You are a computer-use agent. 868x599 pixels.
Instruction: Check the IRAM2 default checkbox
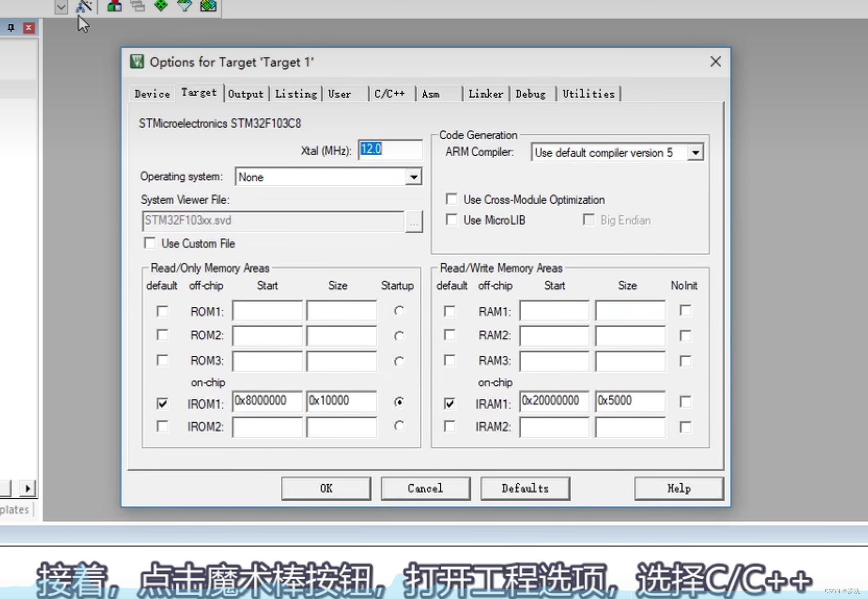point(449,426)
